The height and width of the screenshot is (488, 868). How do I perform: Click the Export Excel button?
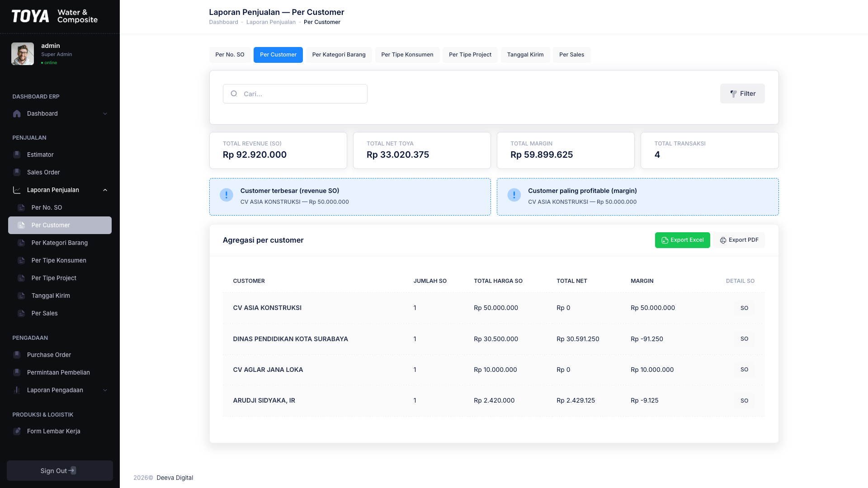[x=682, y=240]
